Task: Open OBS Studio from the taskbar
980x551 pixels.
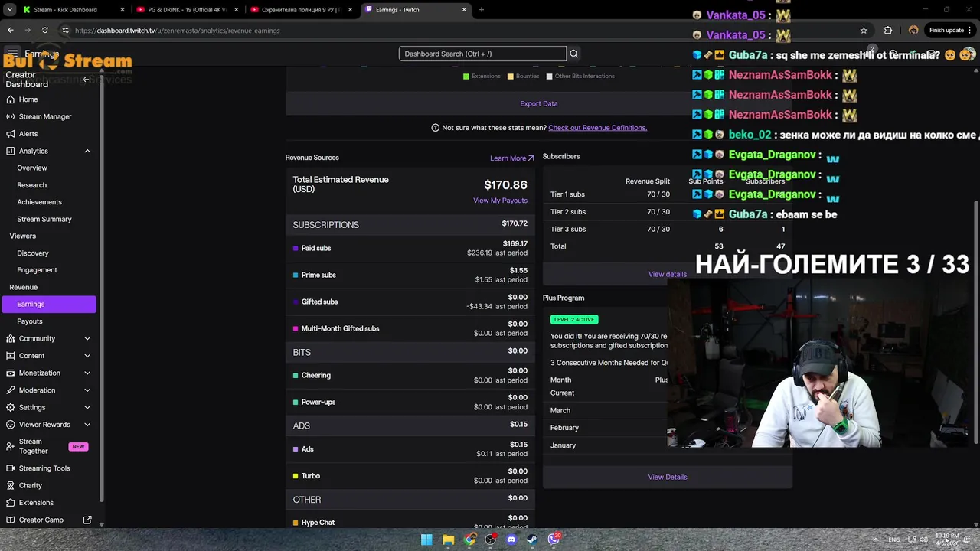Action: click(x=491, y=540)
